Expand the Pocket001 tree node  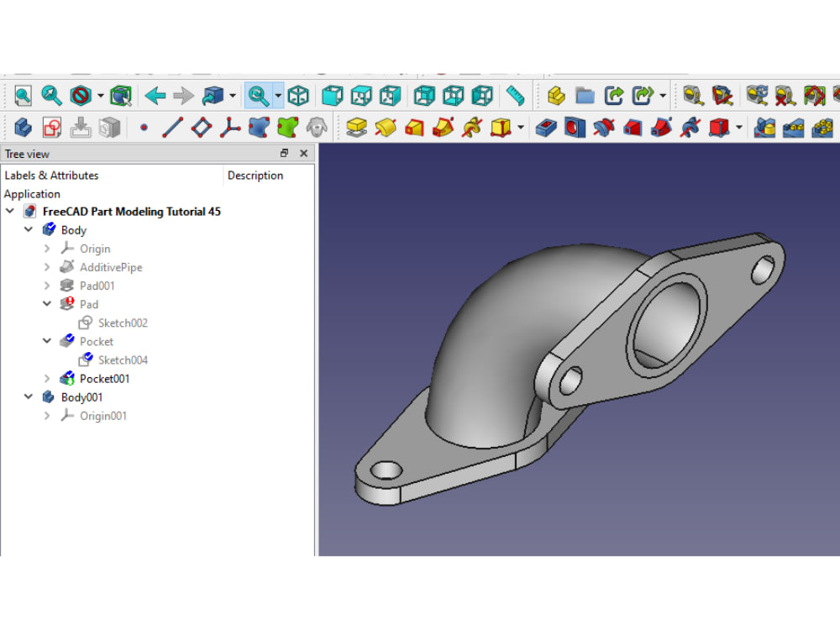[x=46, y=378]
